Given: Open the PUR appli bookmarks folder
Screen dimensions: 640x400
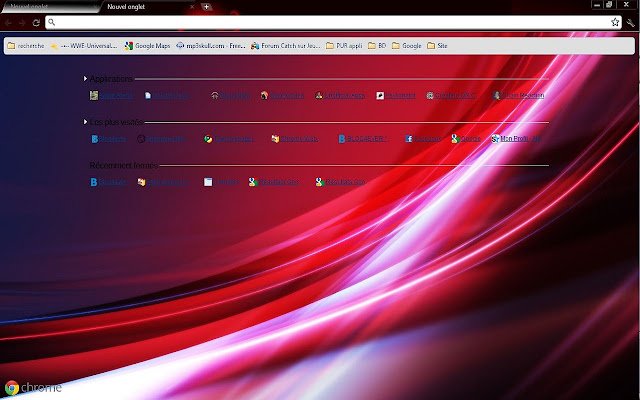Looking at the screenshot, I should click(x=344, y=46).
